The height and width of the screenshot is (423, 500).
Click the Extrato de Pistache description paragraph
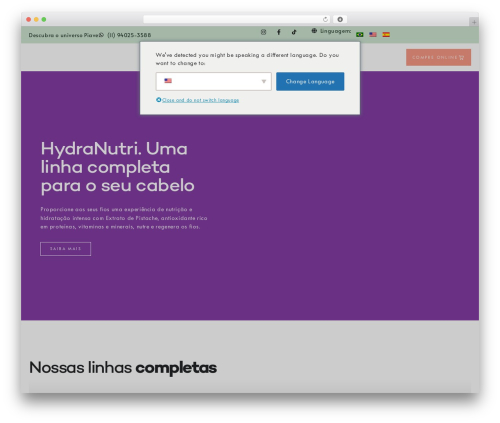(124, 218)
